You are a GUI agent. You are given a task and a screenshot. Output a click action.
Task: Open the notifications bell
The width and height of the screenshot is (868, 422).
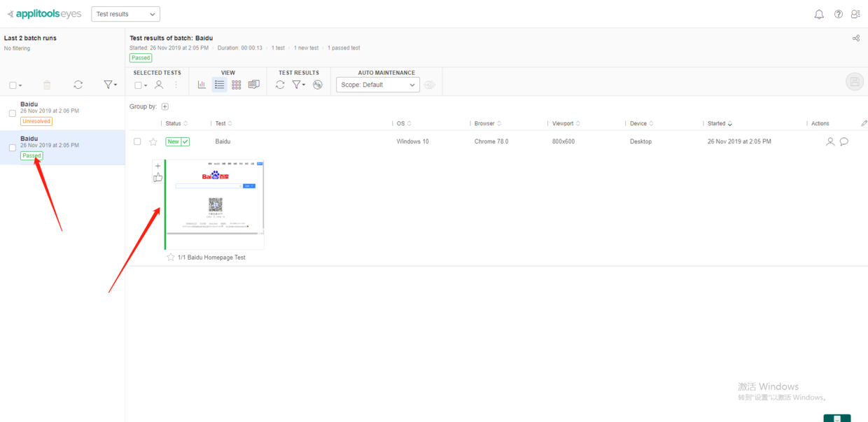819,14
